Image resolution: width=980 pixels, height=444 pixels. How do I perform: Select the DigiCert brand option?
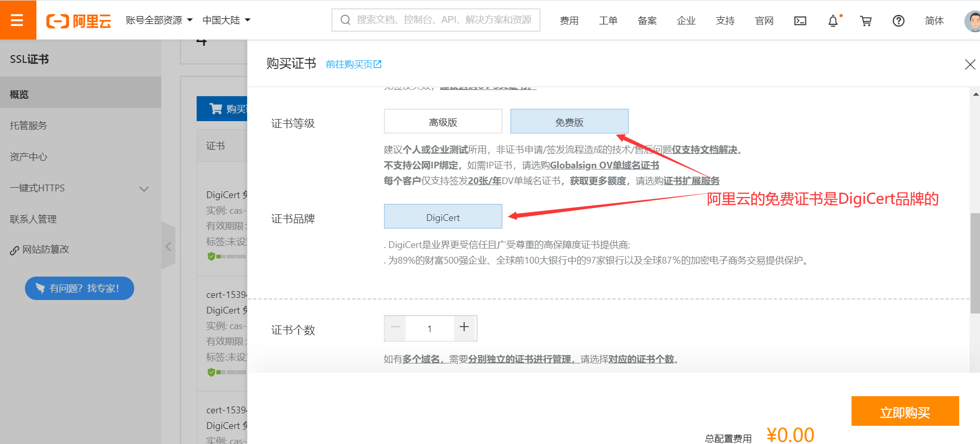click(443, 217)
